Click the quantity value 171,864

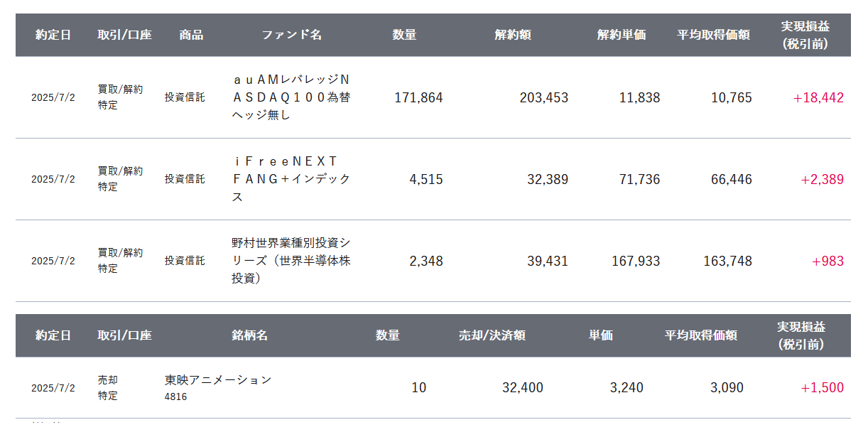(418, 98)
